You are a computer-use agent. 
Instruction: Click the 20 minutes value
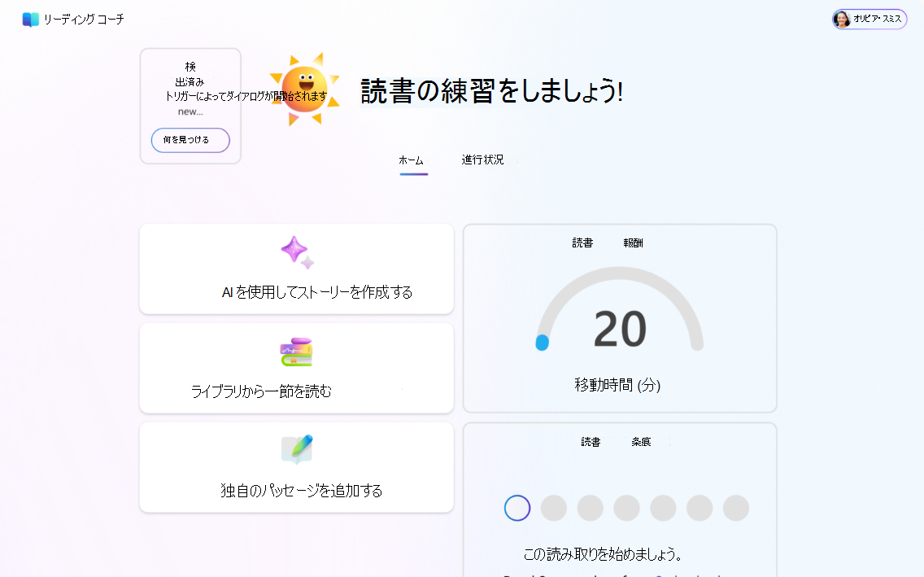620,329
